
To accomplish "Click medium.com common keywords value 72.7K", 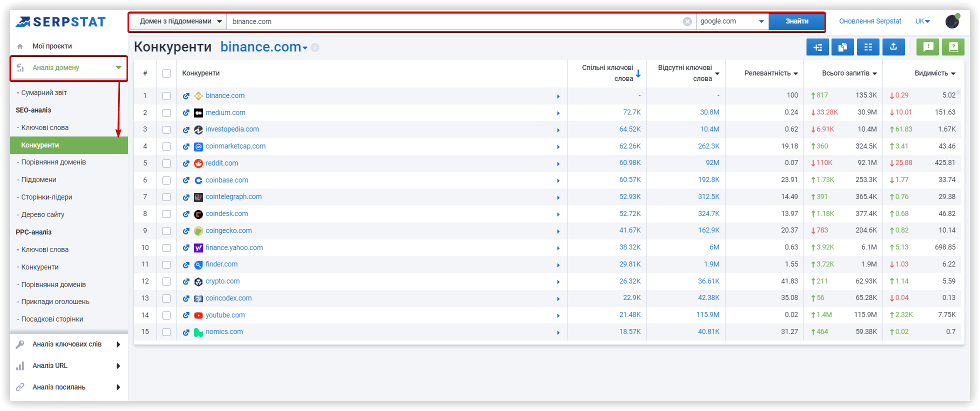I will click(631, 112).
